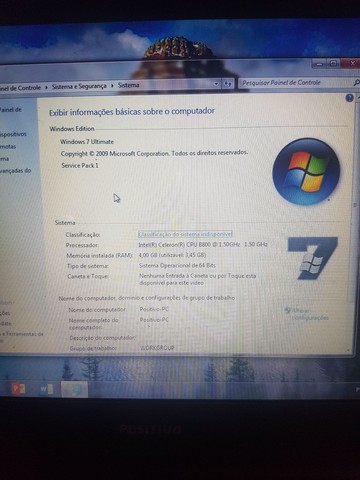Minimize the Sistema window

(319, 63)
